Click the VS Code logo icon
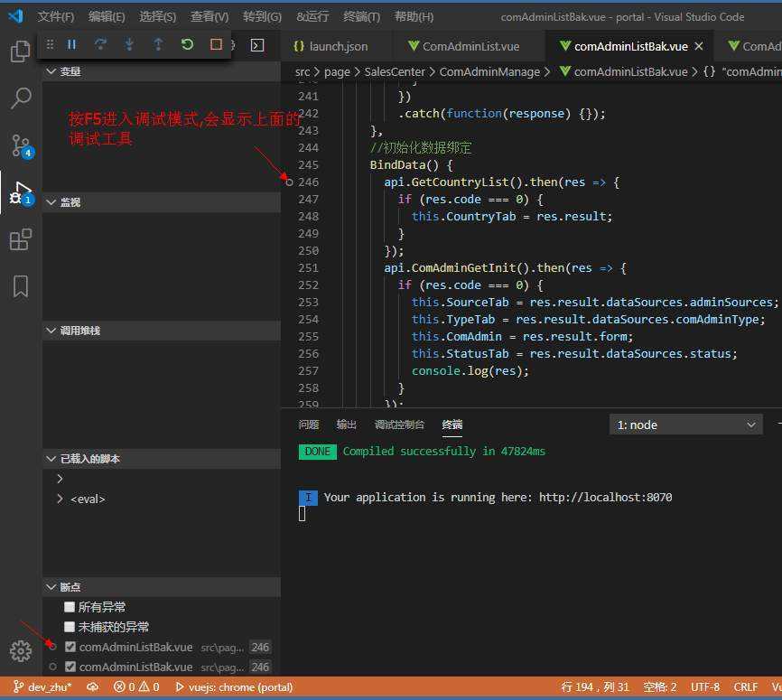The width and height of the screenshot is (782, 700). pyautogui.click(x=16, y=16)
